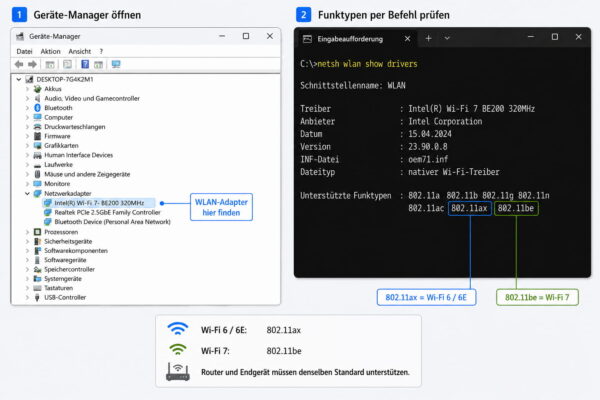Select Human Interface Devices entry
This screenshot has width=600, height=400.
(78, 155)
